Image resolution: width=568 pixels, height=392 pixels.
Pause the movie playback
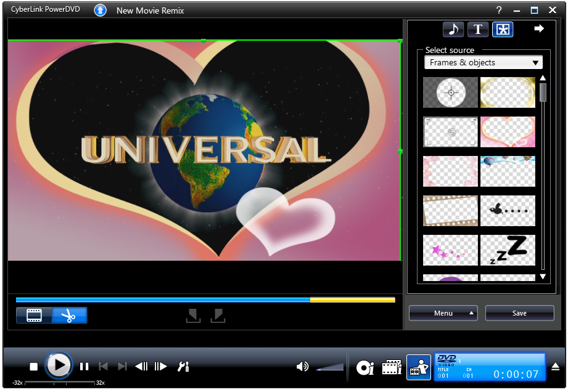[x=84, y=367]
